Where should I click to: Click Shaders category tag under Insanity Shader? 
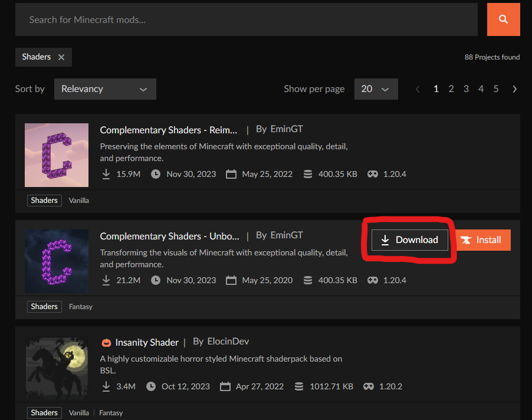click(x=44, y=413)
